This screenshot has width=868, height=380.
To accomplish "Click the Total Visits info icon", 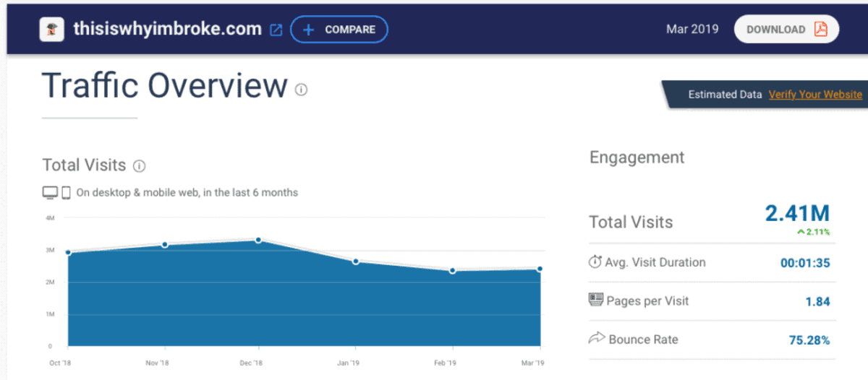I will coord(140,166).
